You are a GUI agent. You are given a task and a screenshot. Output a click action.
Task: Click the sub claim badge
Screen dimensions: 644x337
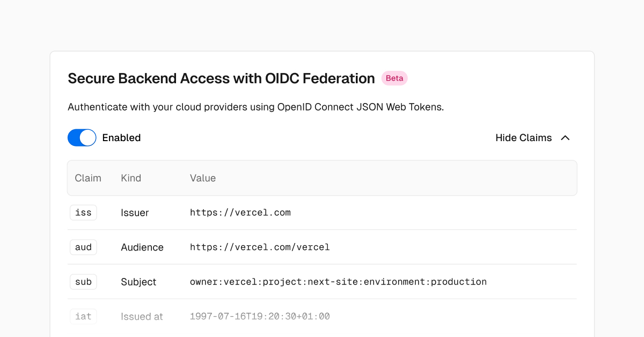(x=83, y=281)
